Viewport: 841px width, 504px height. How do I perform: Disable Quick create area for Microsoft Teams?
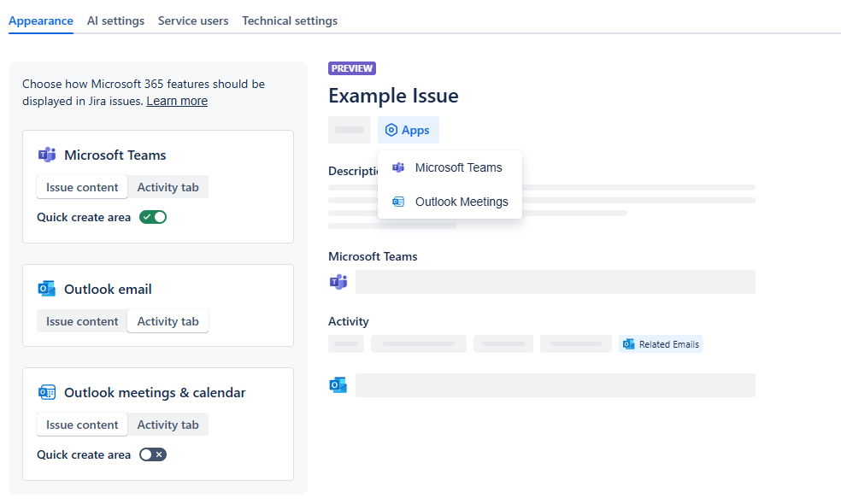[152, 217]
